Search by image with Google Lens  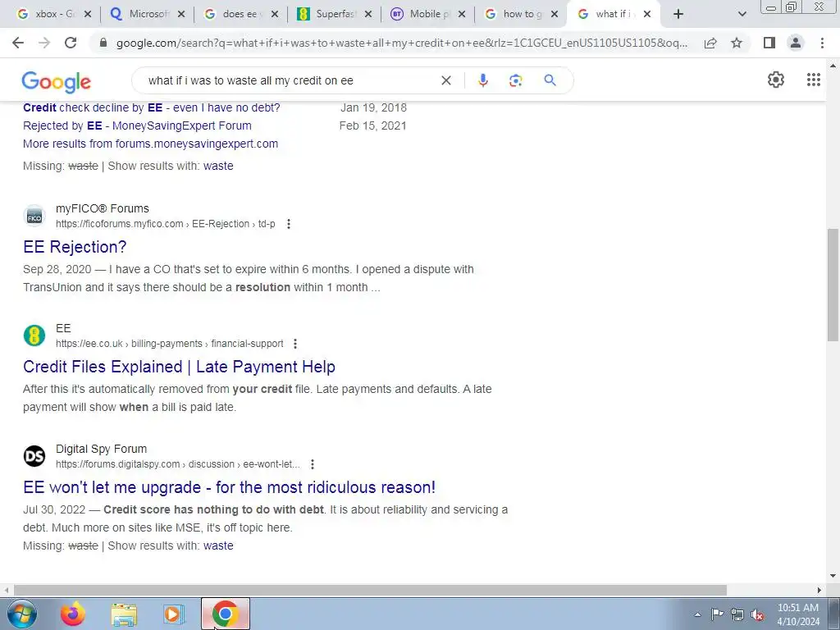pyautogui.click(x=515, y=80)
